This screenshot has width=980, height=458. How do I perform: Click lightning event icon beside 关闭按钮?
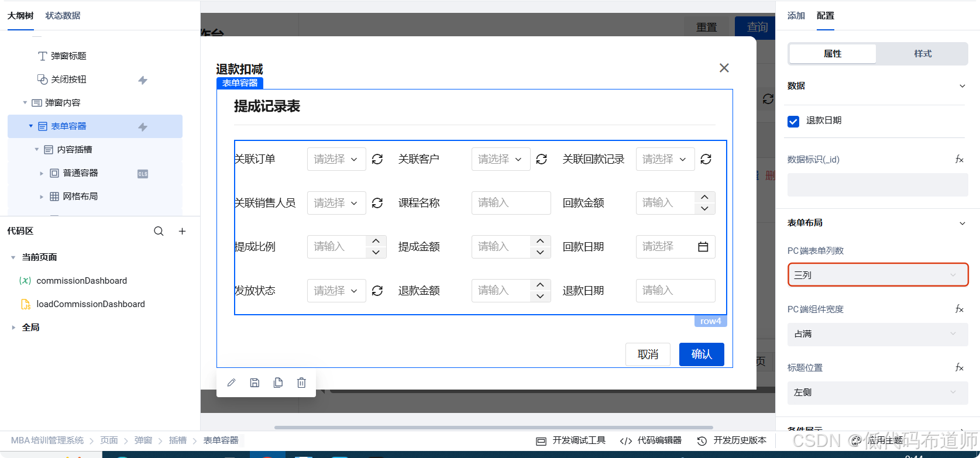pyautogui.click(x=143, y=80)
